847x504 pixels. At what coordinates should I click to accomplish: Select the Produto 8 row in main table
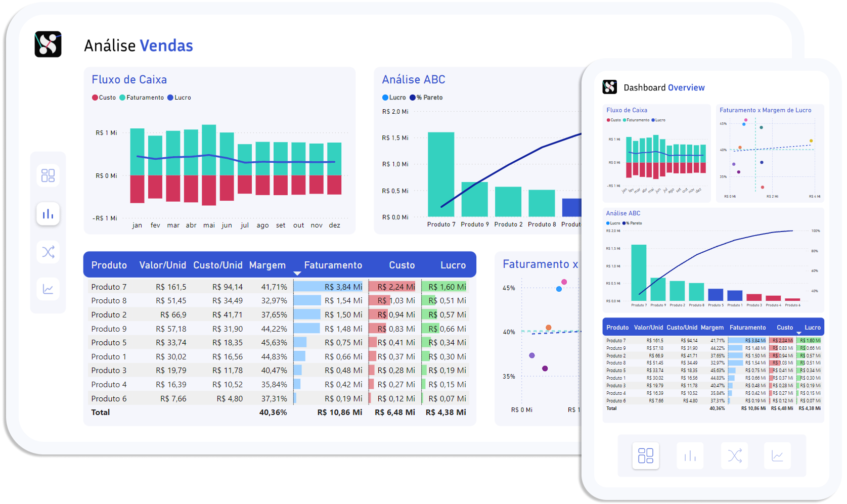pyautogui.click(x=280, y=300)
